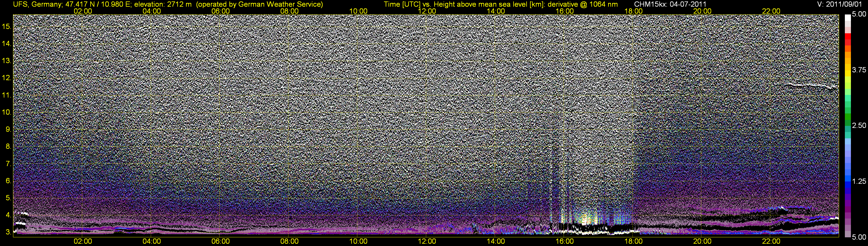This screenshot has width=868, height=246.
Task: Click the bottom time axis label 22:00
Action: (x=771, y=241)
